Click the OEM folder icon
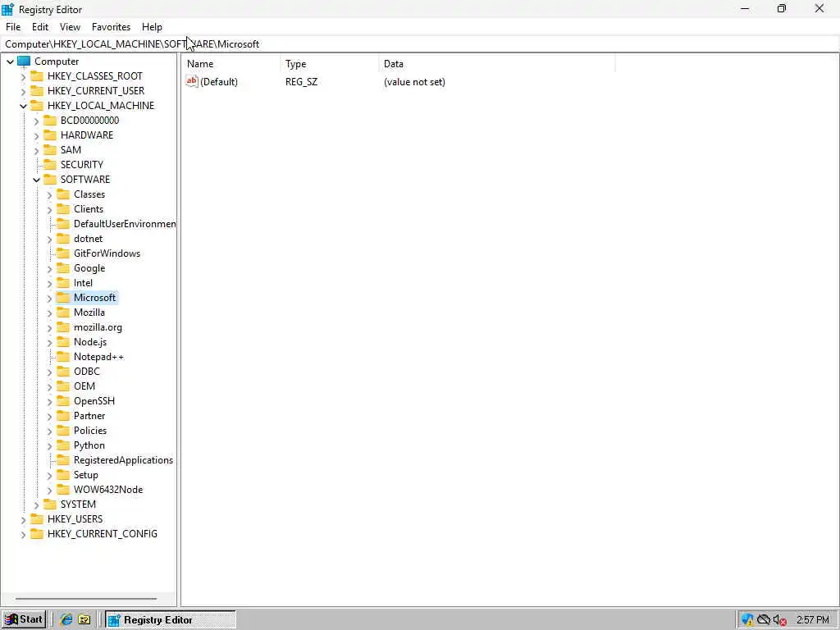This screenshot has width=840, height=630. pos(63,386)
